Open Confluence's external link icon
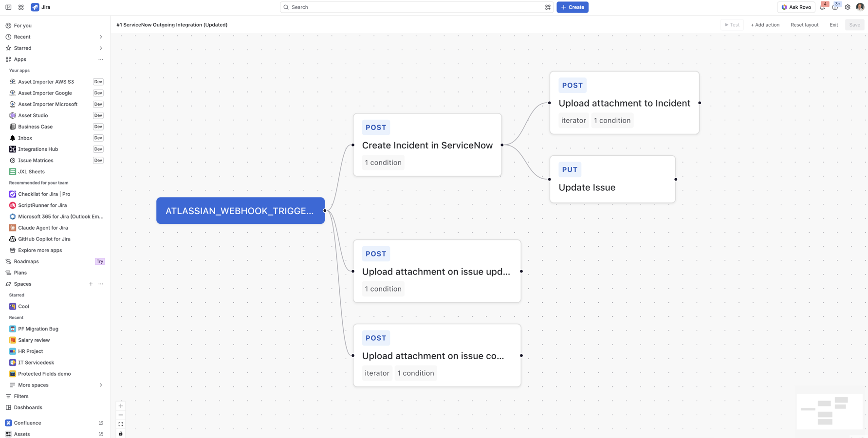Screen dimensions: 868x438 [x=101, y=423]
